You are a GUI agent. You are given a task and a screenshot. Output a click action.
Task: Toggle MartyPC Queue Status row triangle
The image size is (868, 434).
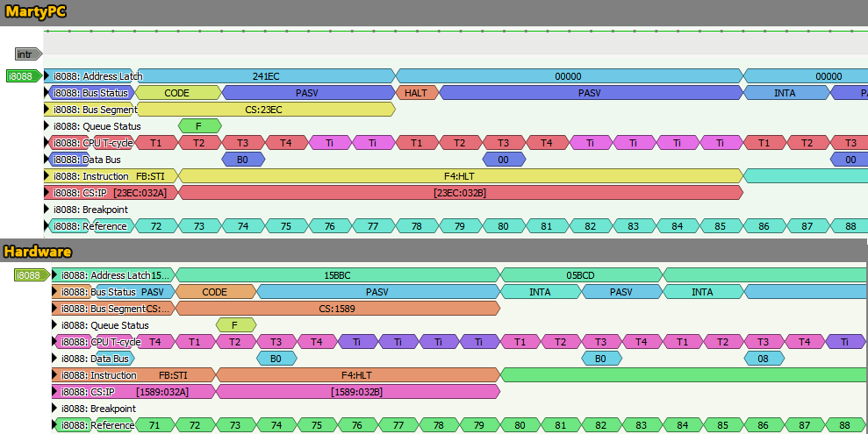tap(47, 126)
